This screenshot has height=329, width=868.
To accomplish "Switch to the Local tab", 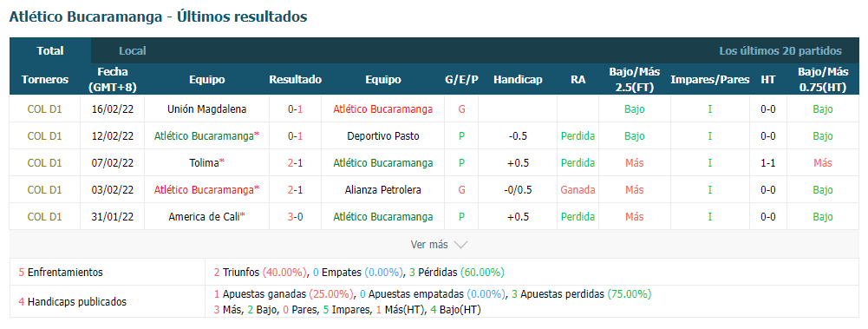I will tap(133, 51).
